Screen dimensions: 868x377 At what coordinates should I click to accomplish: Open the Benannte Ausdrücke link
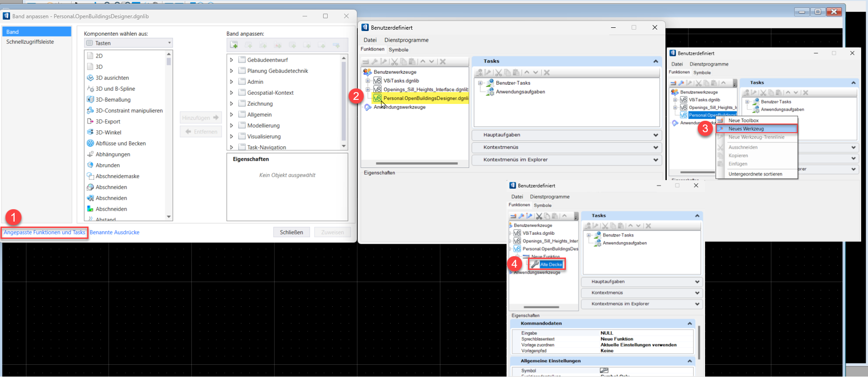[x=115, y=232]
